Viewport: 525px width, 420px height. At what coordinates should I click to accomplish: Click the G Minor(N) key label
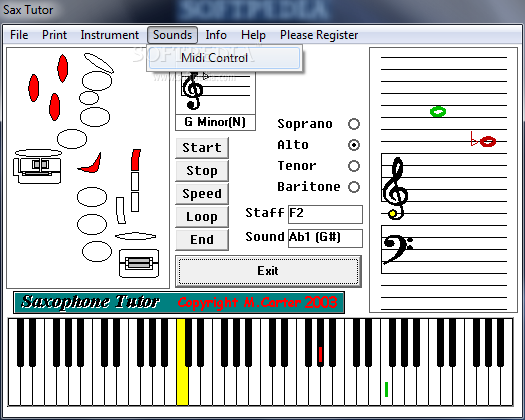click(215, 122)
